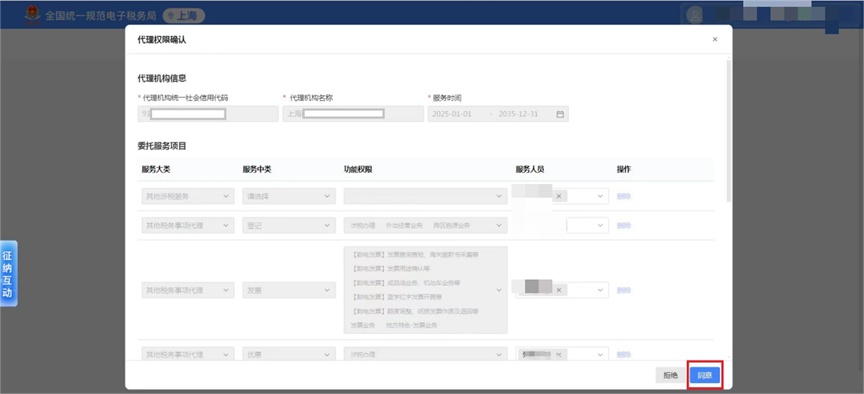Expand the 其他涉税服务 category dropdown
The width and height of the screenshot is (864, 394).
click(x=188, y=196)
